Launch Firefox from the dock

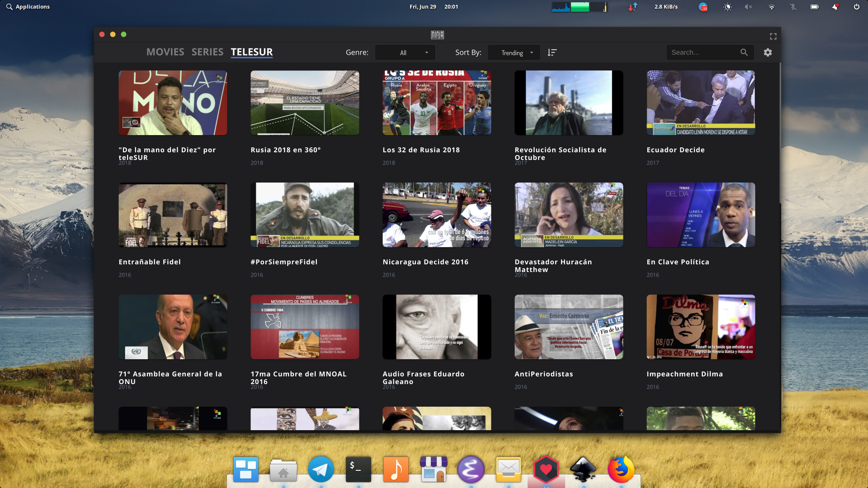point(621,469)
